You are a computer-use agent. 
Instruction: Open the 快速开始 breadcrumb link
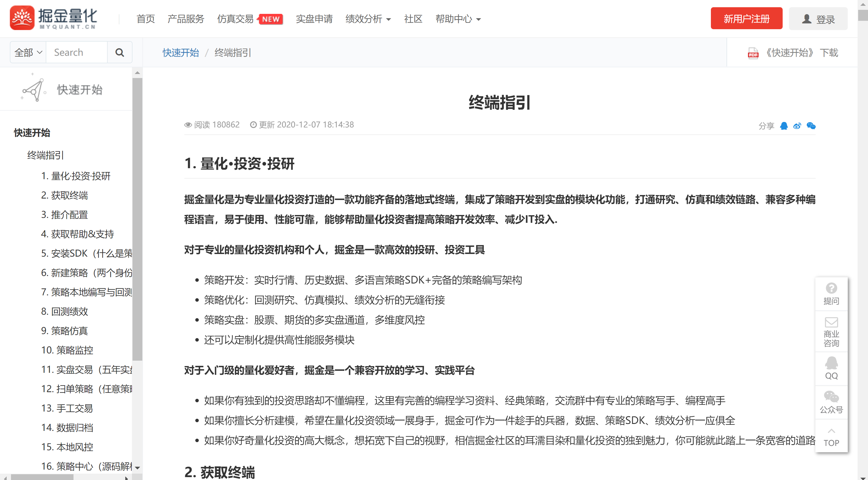coord(181,53)
